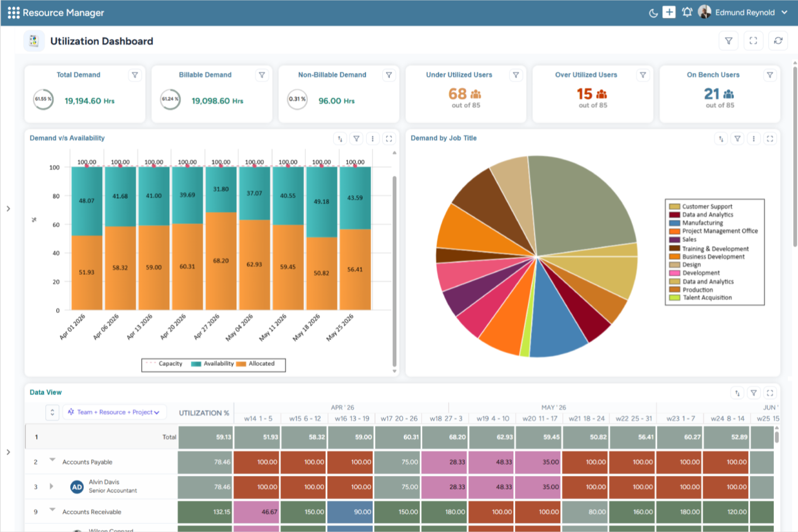Click the Data View table vertical scrollbar
Image resolution: width=798 pixels, height=532 pixels.
777,436
